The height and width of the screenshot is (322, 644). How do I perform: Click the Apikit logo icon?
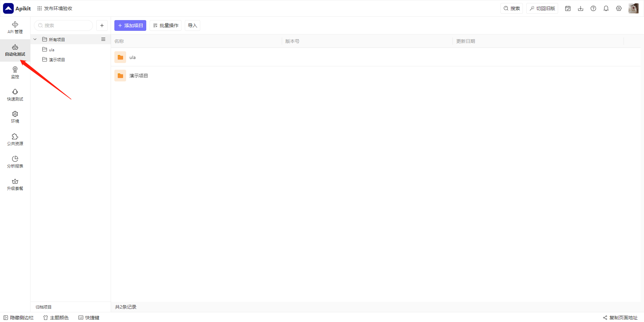pos(8,8)
